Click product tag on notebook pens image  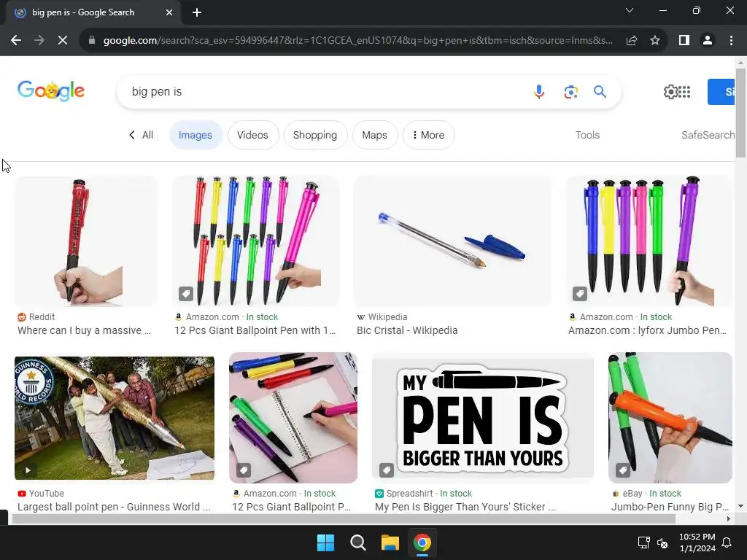pyautogui.click(x=244, y=470)
